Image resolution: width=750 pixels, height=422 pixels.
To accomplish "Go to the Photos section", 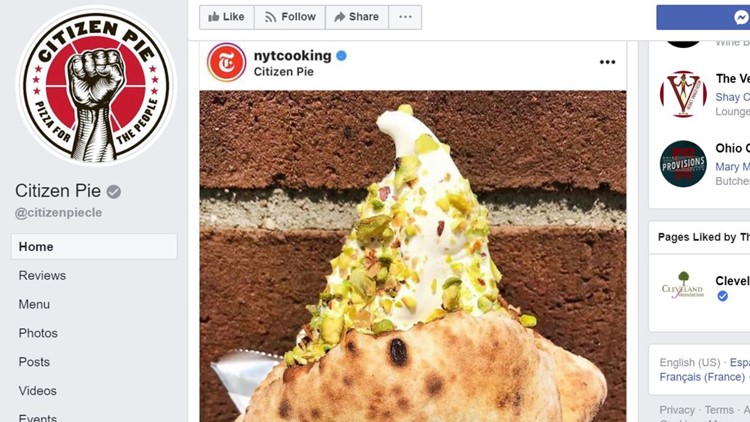I will 38,333.
